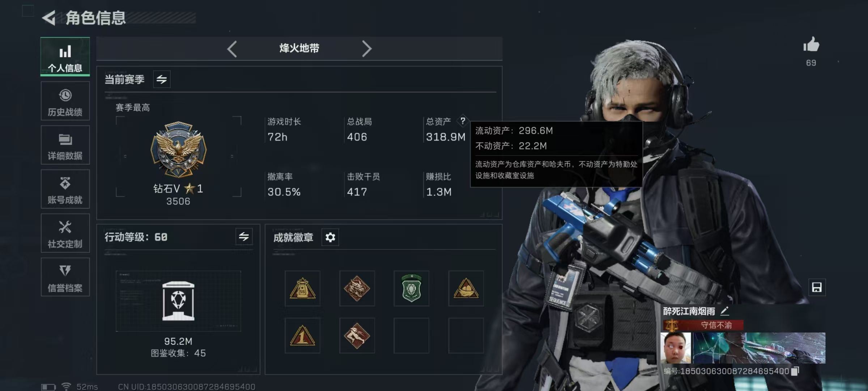Open the 详细数据 tab
Image resolution: width=868 pixels, height=391 pixels.
click(65, 145)
